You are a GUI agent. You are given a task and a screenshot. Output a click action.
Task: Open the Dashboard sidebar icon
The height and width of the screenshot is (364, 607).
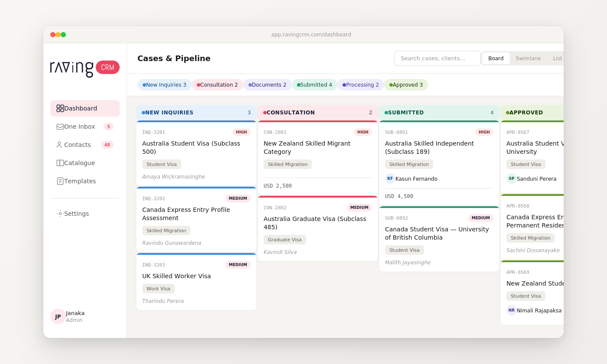(60, 108)
